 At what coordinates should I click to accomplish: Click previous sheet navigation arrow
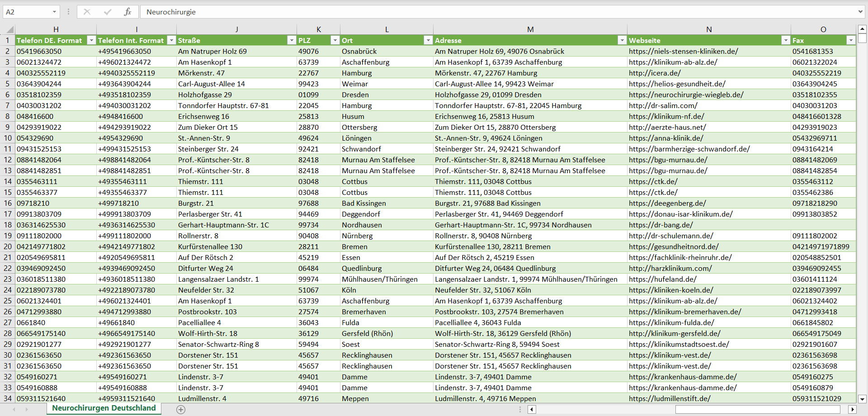[14, 409]
